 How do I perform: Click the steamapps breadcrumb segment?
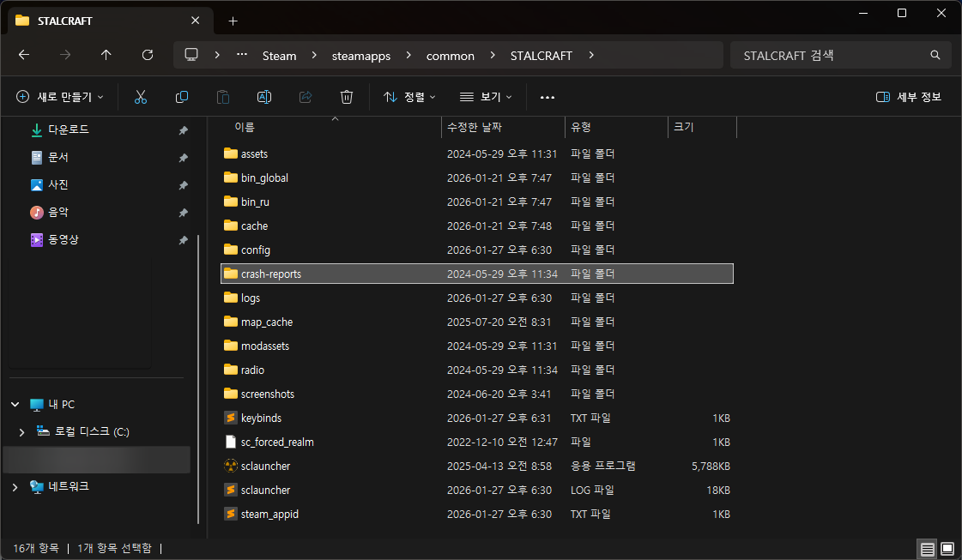[360, 56]
